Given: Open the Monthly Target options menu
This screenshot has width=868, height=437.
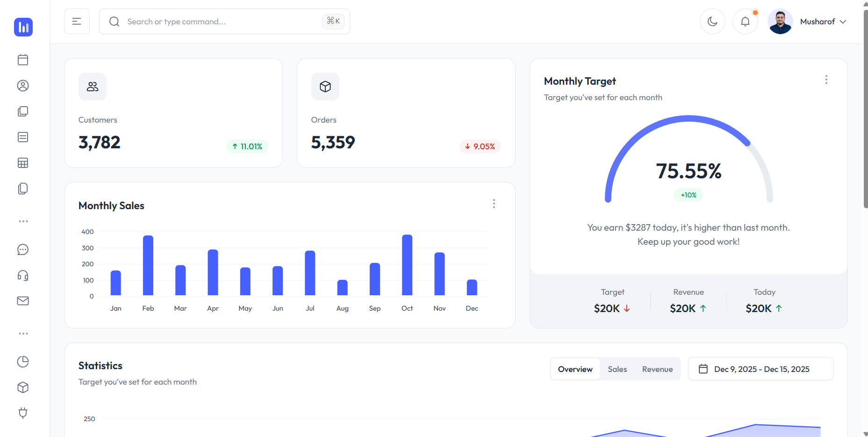Looking at the screenshot, I should (826, 80).
